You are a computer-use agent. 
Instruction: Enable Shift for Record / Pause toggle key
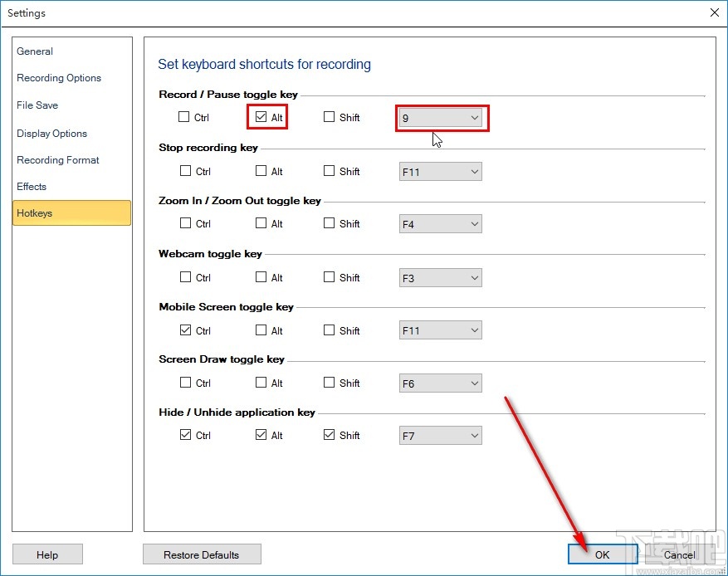329,117
